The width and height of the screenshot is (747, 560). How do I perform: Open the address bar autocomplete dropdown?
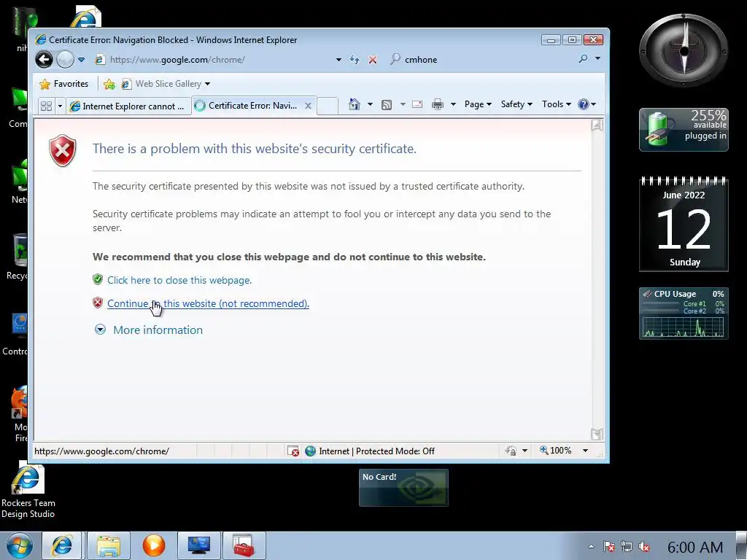[338, 60]
